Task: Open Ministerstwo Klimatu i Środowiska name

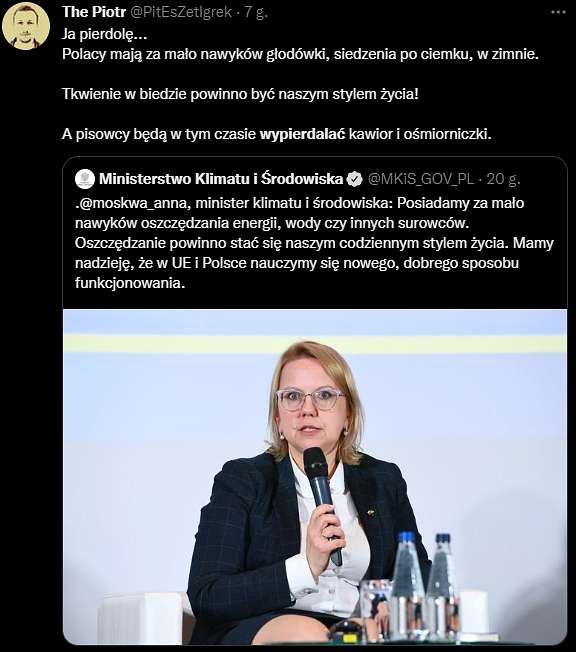Action: (x=221, y=179)
